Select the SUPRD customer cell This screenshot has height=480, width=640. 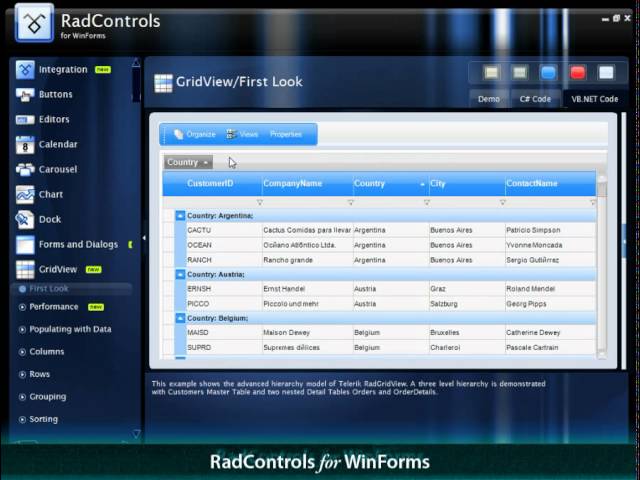point(224,348)
